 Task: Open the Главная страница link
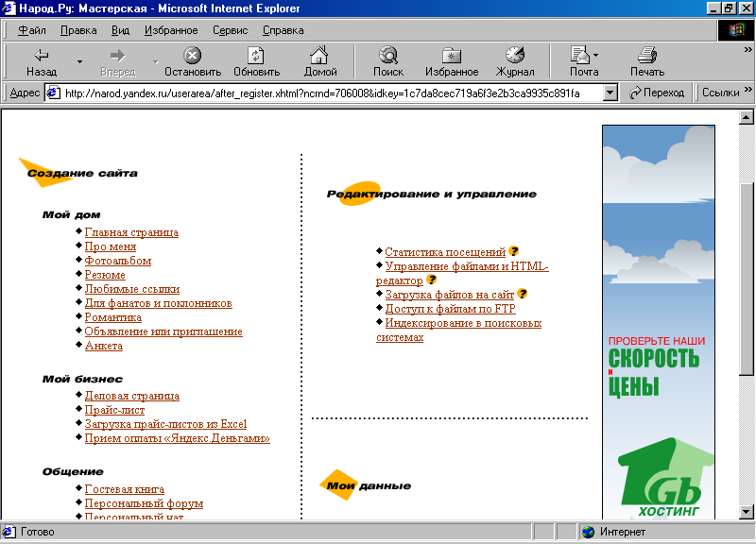click(131, 232)
